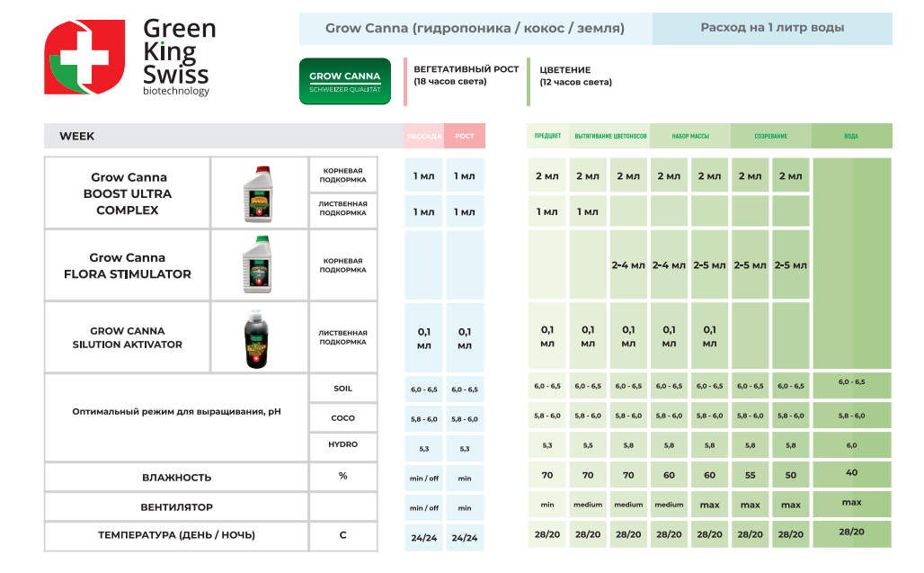Click Boost root '1 мл' in РАССАДА column

point(423,175)
